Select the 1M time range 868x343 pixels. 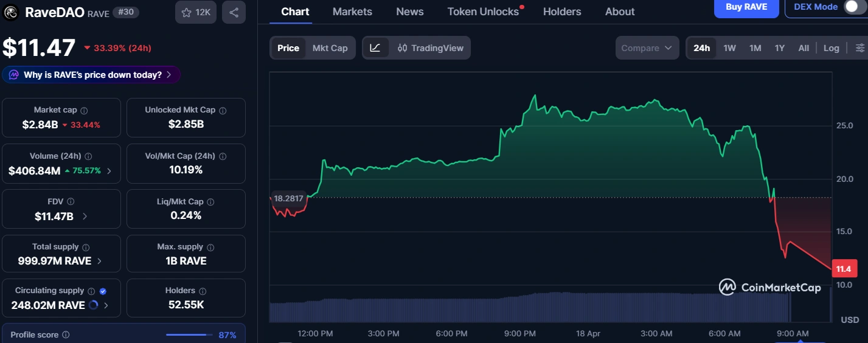point(755,48)
